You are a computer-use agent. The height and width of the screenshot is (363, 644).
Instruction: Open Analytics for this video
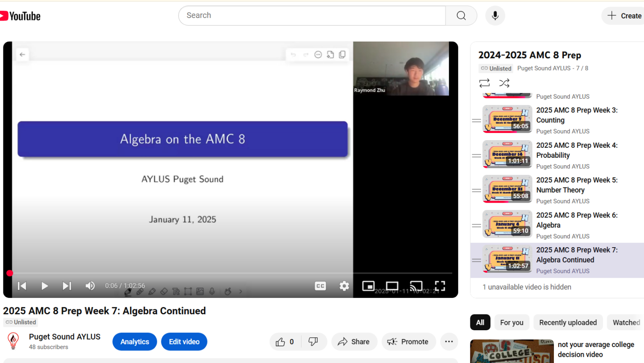pos(135,342)
